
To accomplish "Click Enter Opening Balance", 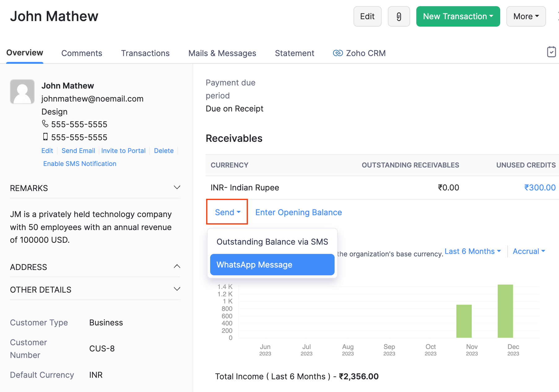I will click(x=298, y=212).
